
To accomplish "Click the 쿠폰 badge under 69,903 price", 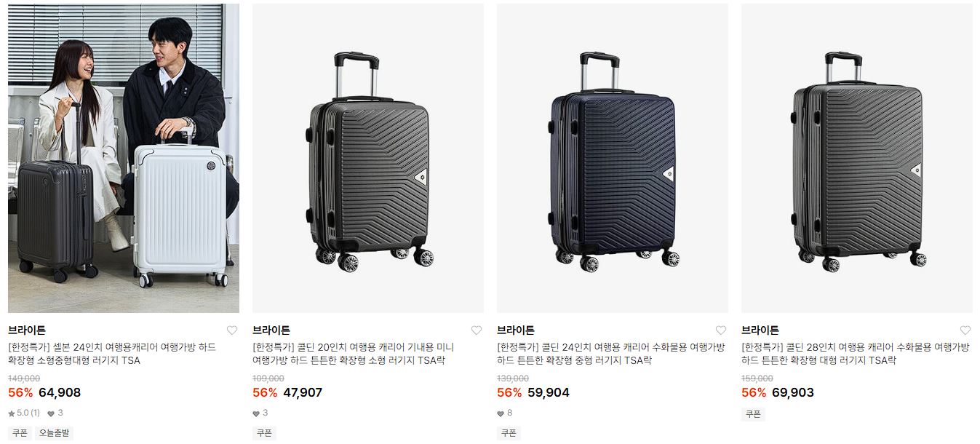I will point(753,414).
